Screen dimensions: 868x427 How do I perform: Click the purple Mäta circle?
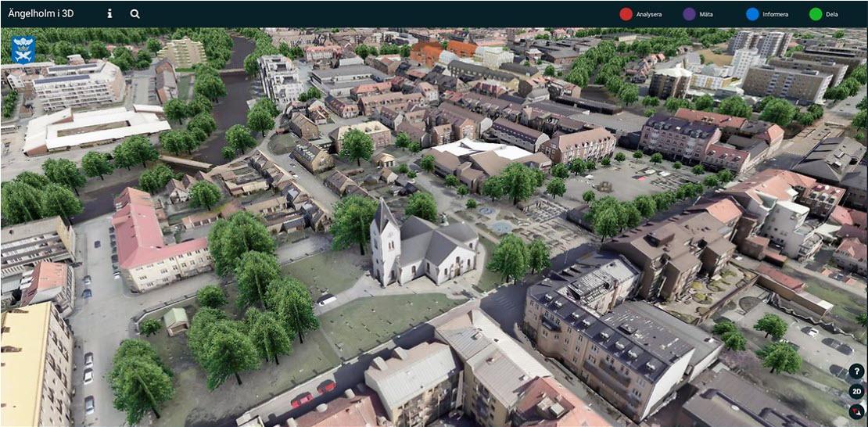pyautogui.click(x=689, y=13)
